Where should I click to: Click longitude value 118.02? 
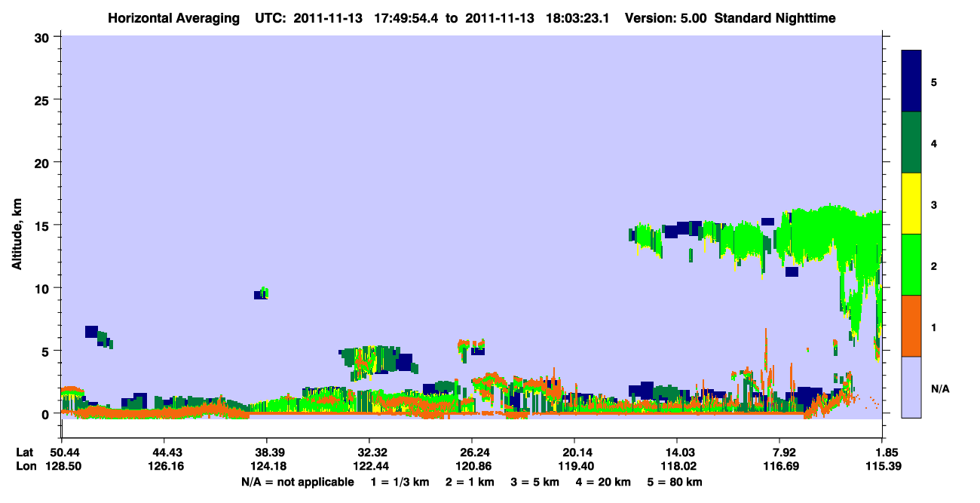tap(677, 467)
